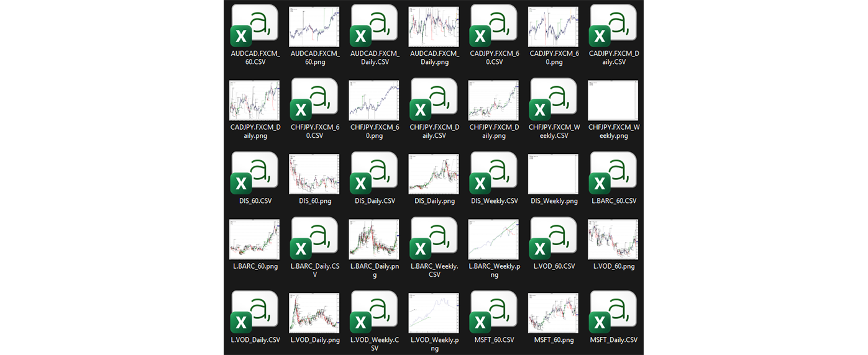Click the MSFT_60.png filename label
The image size is (868, 355).
[x=554, y=340]
